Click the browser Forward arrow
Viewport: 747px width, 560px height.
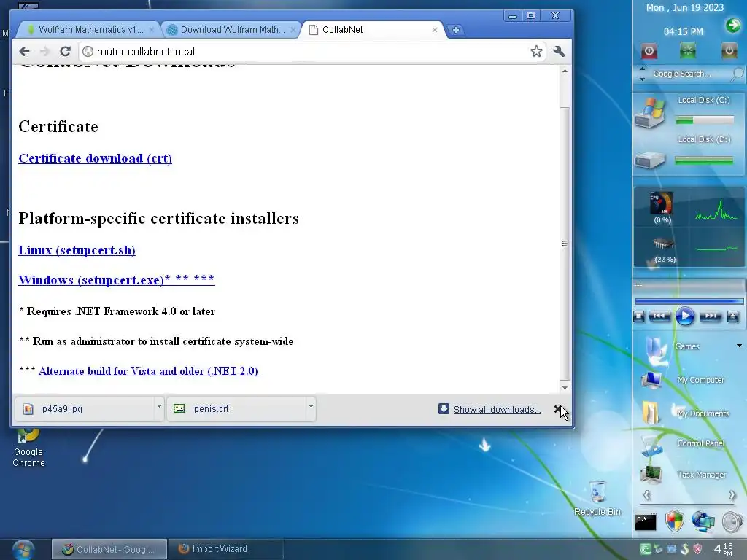(44, 52)
